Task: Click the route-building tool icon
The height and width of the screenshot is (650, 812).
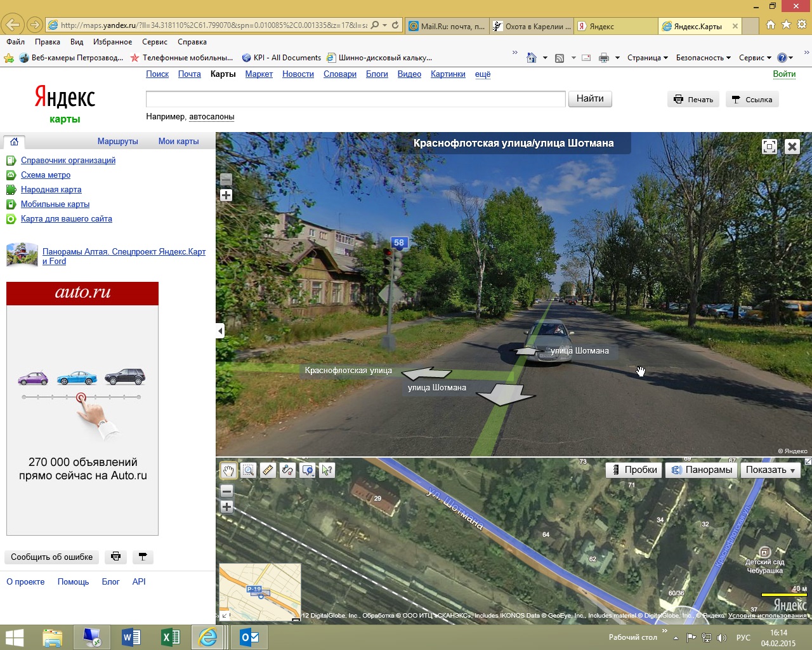Action: [x=288, y=470]
